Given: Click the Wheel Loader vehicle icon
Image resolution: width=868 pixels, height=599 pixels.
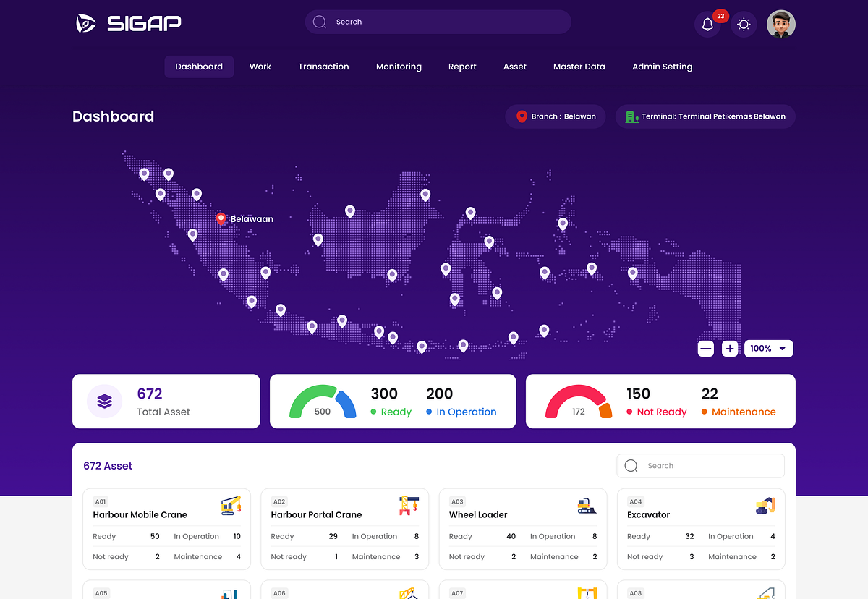Looking at the screenshot, I should pos(587,506).
